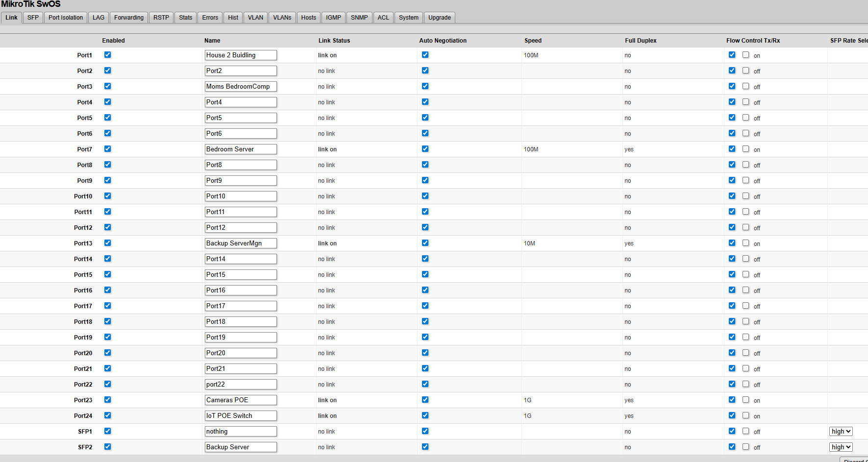
Task: Disable Port1 using its Enabled checkbox
Action: pos(108,55)
